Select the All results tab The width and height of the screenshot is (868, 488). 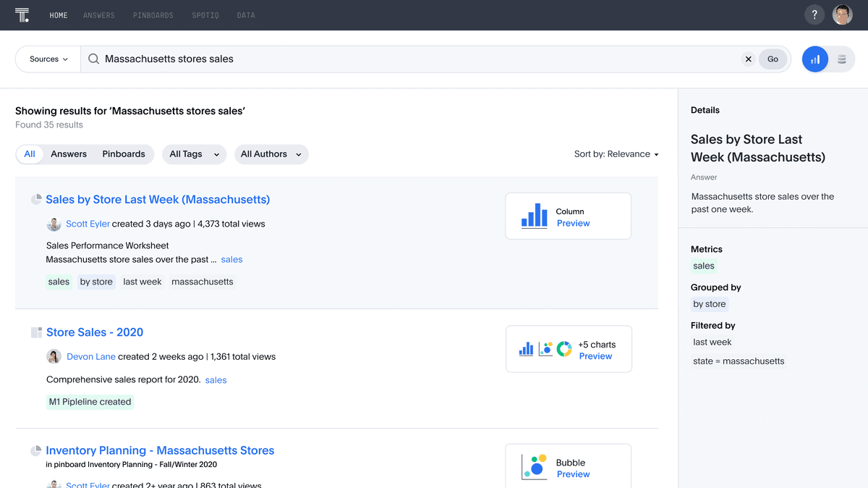coord(30,154)
